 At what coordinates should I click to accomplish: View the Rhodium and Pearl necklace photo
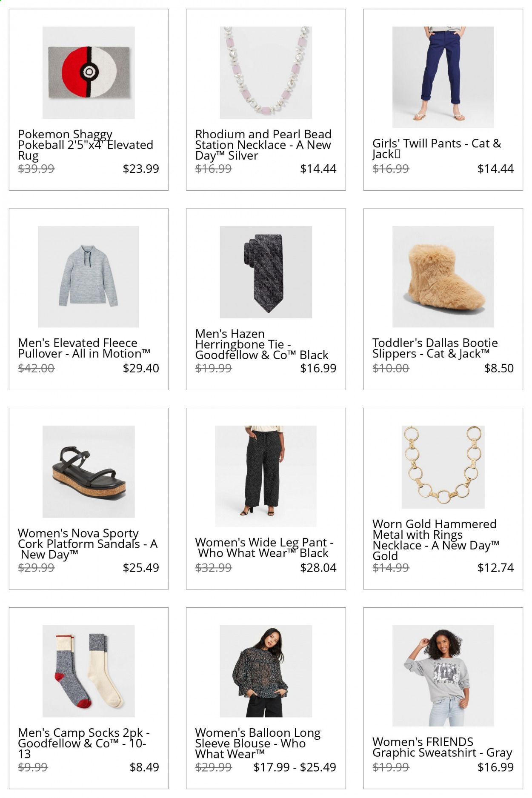click(266, 72)
